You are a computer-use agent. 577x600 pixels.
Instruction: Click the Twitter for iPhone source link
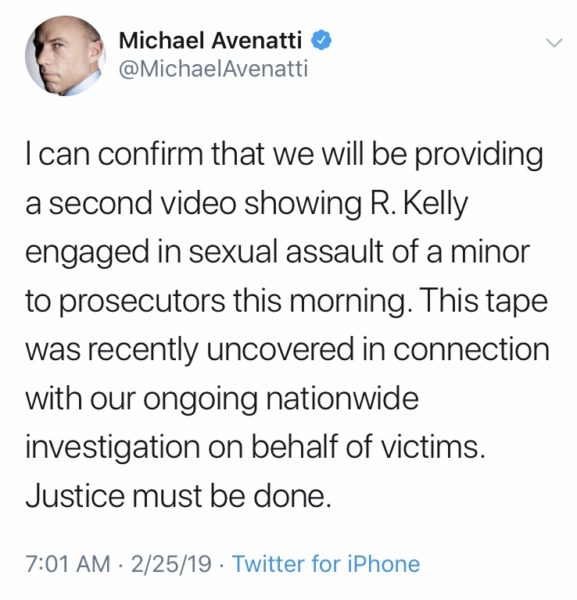pyautogui.click(x=326, y=564)
